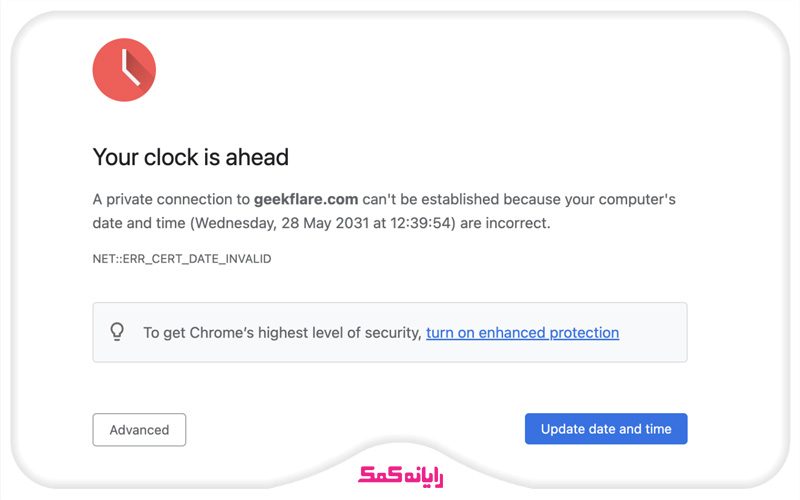Follow the turn on enhanced protection link
800x500 pixels.
click(x=522, y=332)
